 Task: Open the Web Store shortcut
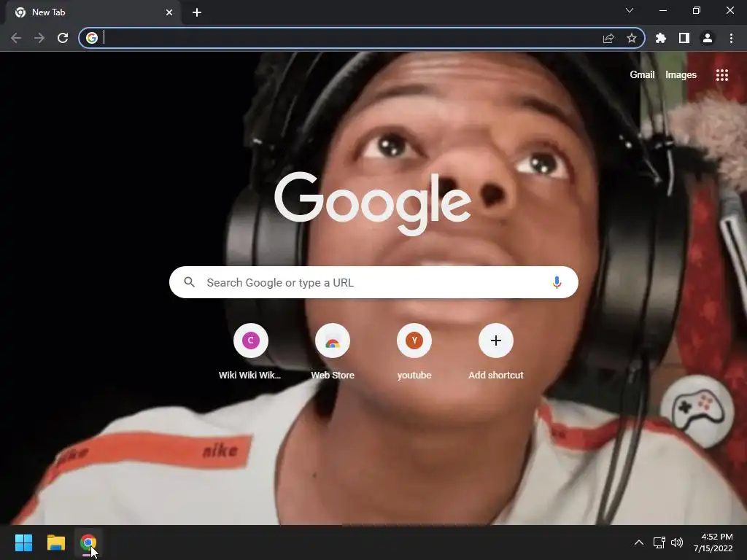point(333,351)
